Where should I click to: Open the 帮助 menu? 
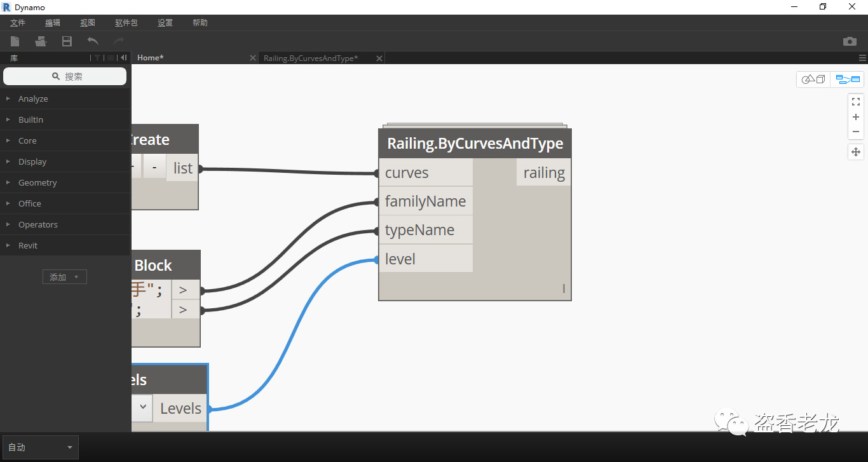[200, 23]
